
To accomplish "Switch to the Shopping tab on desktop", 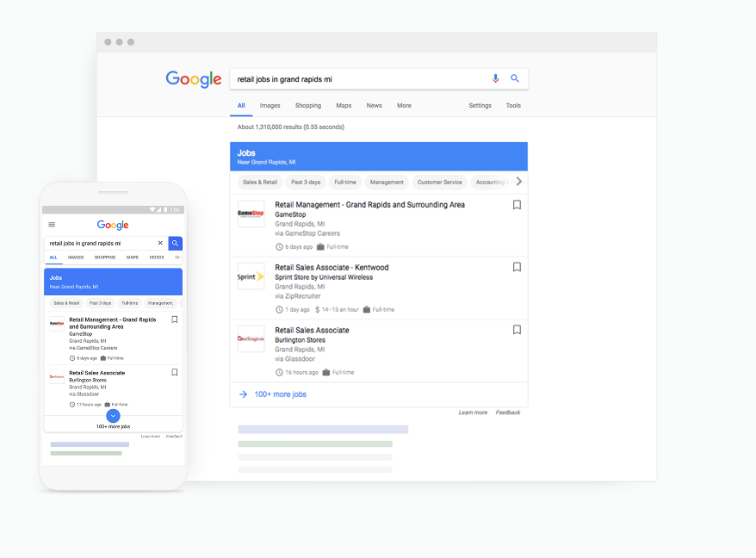I will pyautogui.click(x=308, y=106).
